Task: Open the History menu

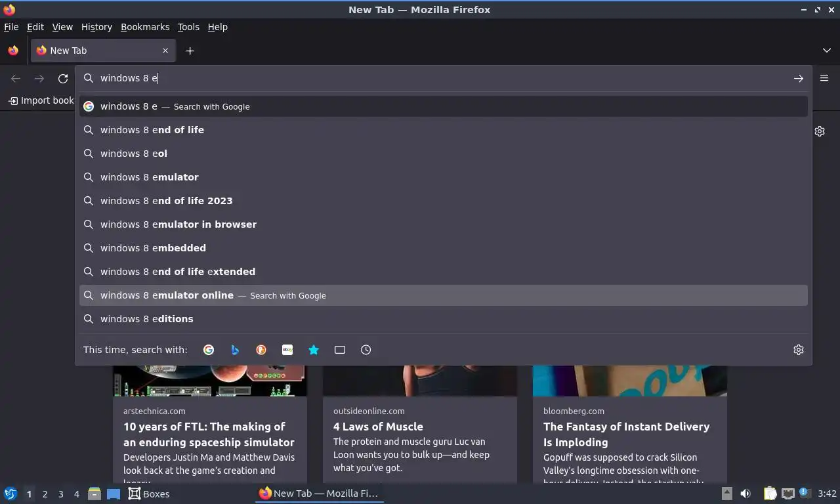Action: tap(96, 27)
